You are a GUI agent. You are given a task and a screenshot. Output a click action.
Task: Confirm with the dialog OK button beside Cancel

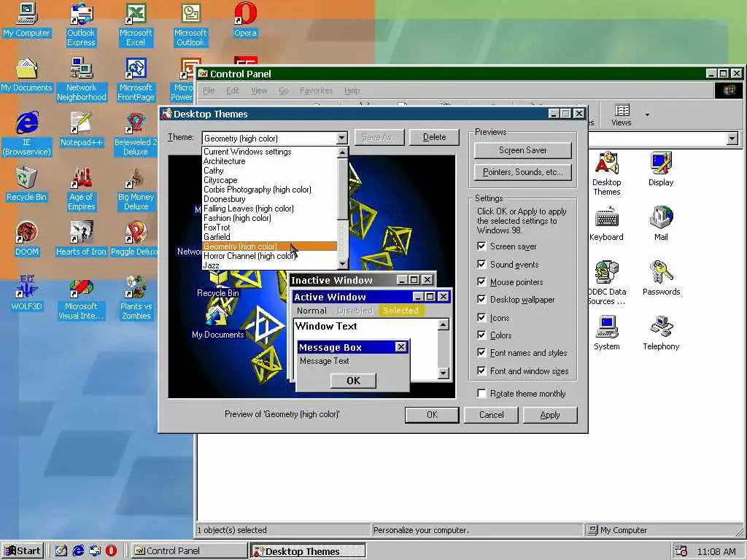(x=432, y=415)
